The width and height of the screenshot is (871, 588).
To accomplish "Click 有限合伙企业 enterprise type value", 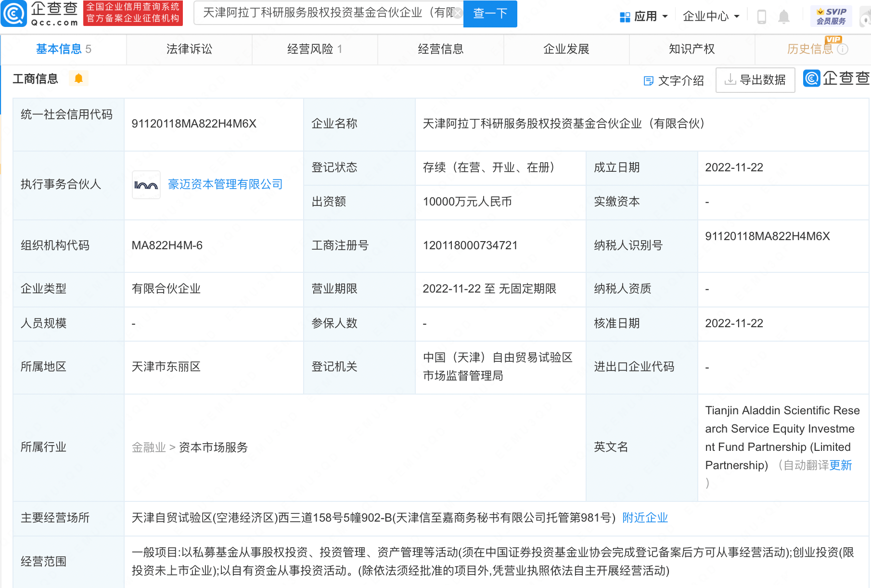I will click(166, 289).
